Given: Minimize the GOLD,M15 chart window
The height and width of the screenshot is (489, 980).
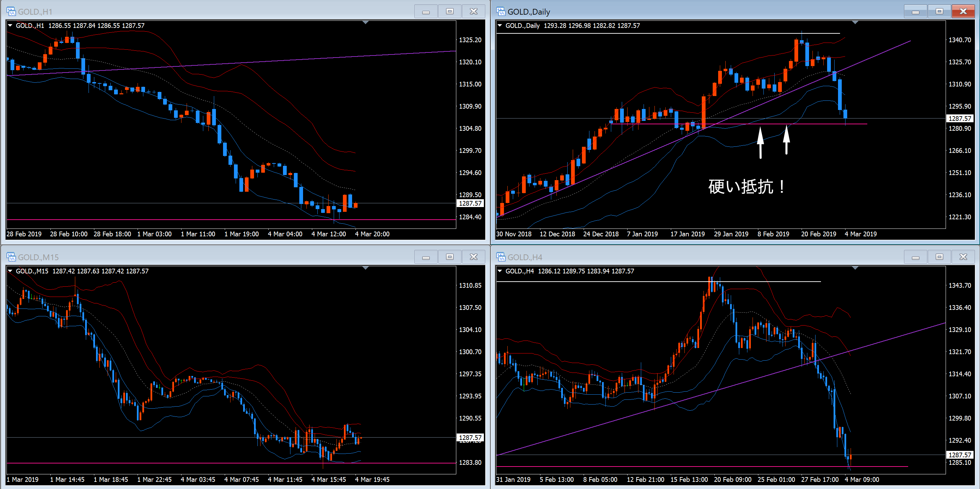Looking at the screenshot, I should pos(426,257).
